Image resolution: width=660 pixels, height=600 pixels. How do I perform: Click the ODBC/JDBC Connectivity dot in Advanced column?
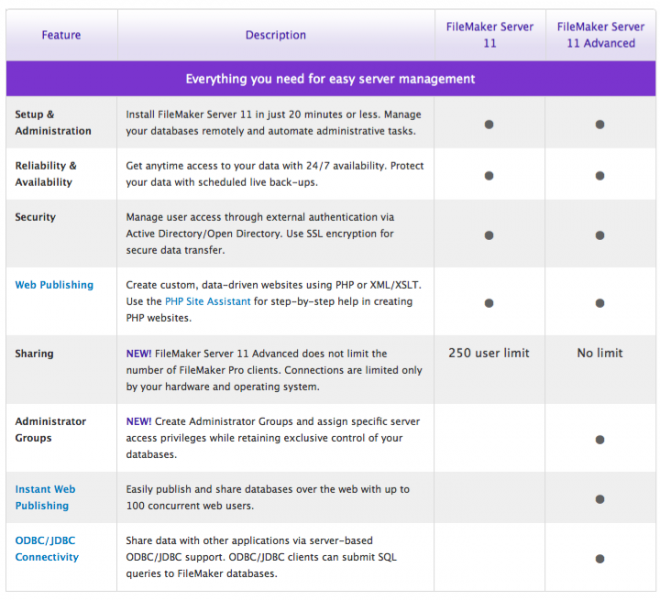[x=600, y=558]
